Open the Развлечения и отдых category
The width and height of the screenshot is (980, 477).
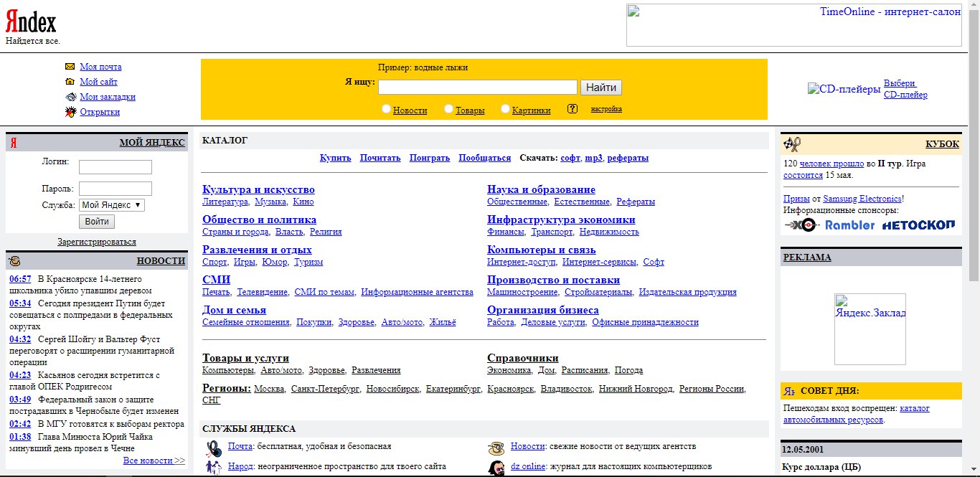click(257, 250)
